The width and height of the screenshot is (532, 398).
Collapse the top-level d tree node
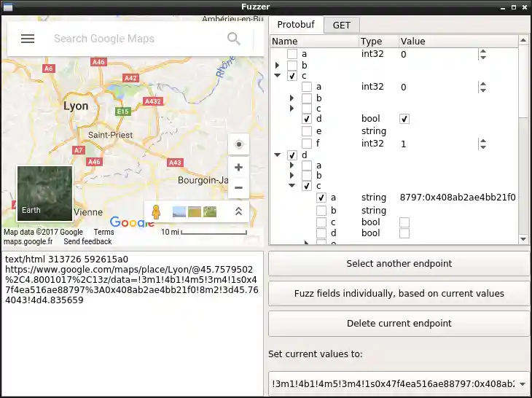pyautogui.click(x=277, y=155)
